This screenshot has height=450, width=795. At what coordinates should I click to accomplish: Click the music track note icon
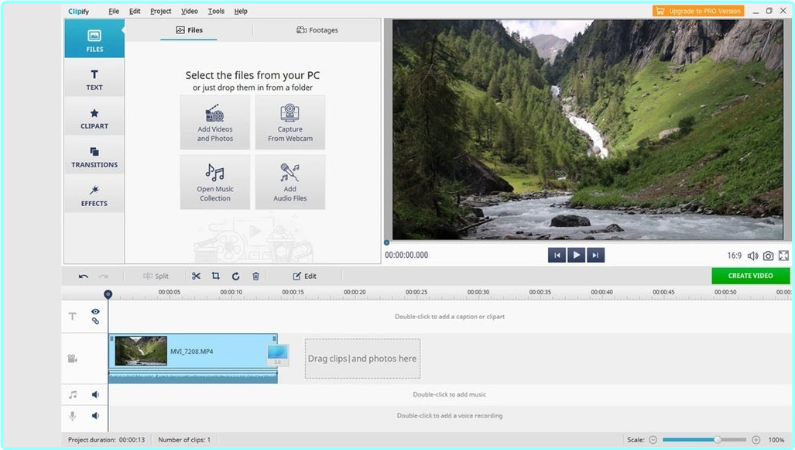[73, 394]
